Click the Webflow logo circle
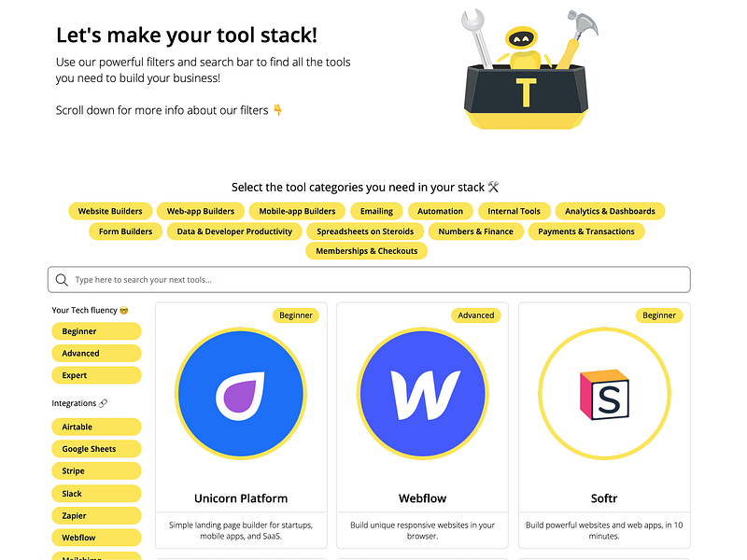The image size is (747, 560). tap(422, 393)
